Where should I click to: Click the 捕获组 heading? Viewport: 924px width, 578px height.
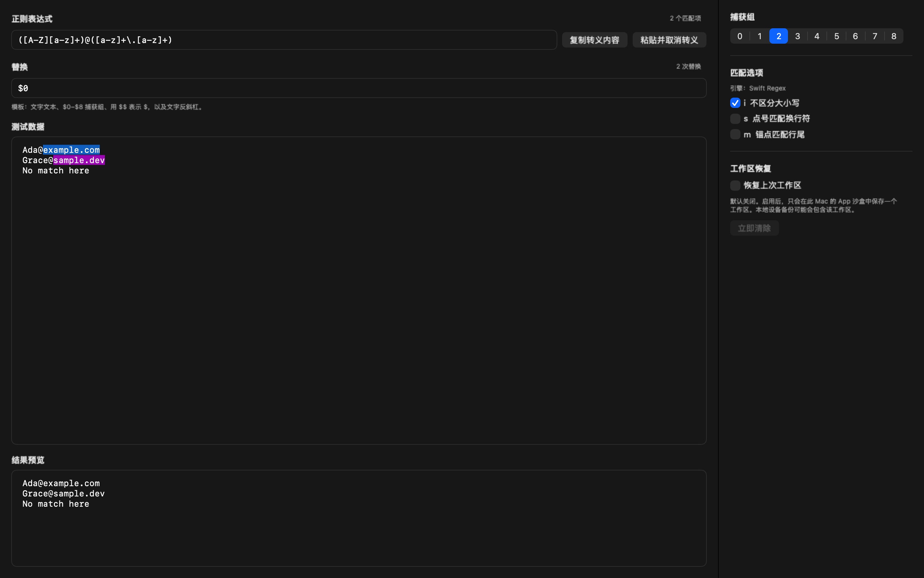point(742,17)
